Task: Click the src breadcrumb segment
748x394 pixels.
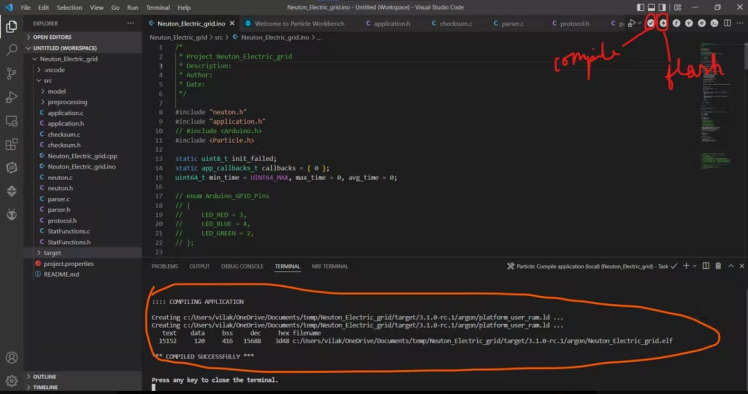Action: [x=218, y=37]
